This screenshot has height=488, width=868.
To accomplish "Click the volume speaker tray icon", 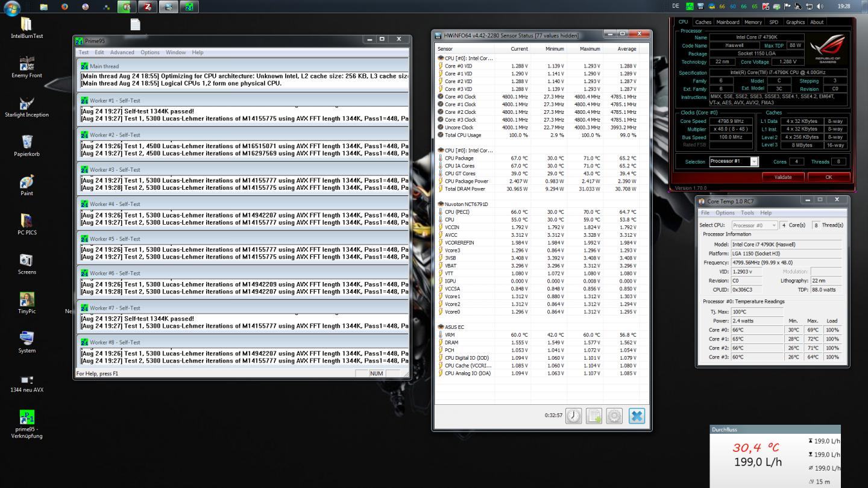I will [x=820, y=6].
